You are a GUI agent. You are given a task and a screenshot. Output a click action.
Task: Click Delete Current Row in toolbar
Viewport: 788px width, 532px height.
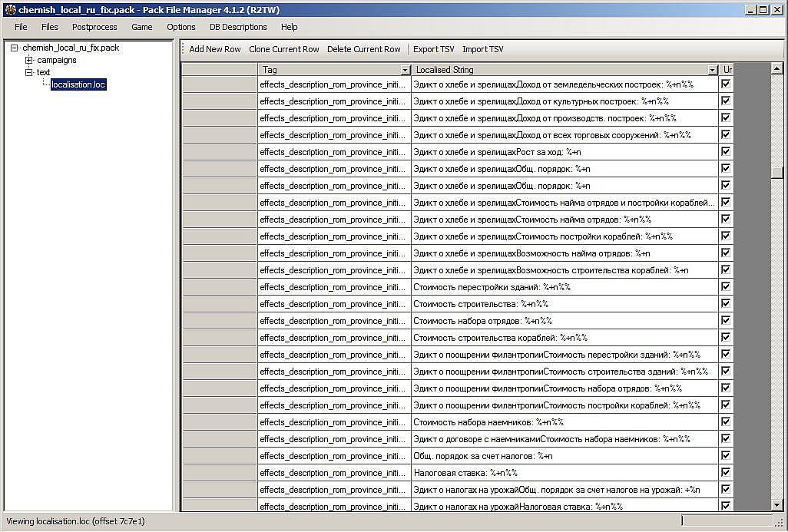(363, 49)
